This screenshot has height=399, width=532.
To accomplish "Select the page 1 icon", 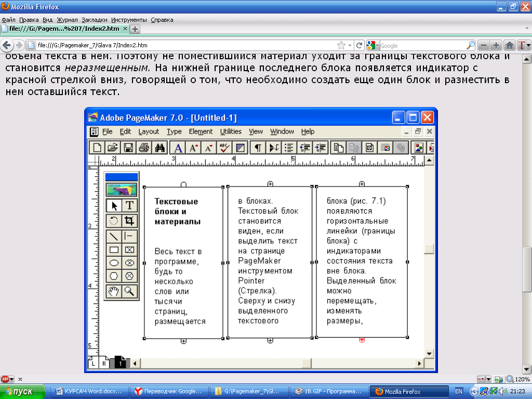I will 120,362.
